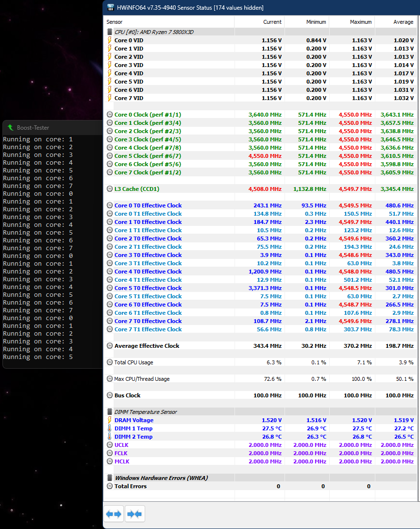This screenshot has height=529, width=420.
Task: Select Core 0 T1 Effective Clock label
Action: (148, 214)
